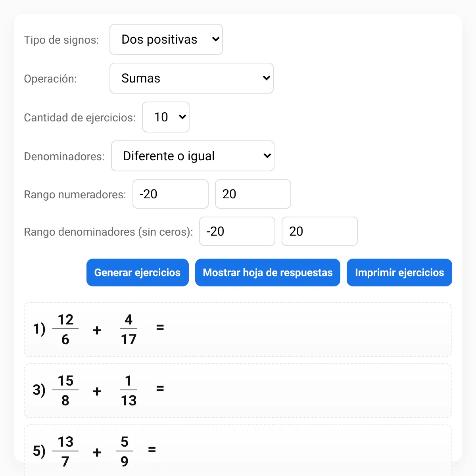476x476 pixels.
Task: Open Cantidad de ejercicios dropdown
Action: [166, 117]
